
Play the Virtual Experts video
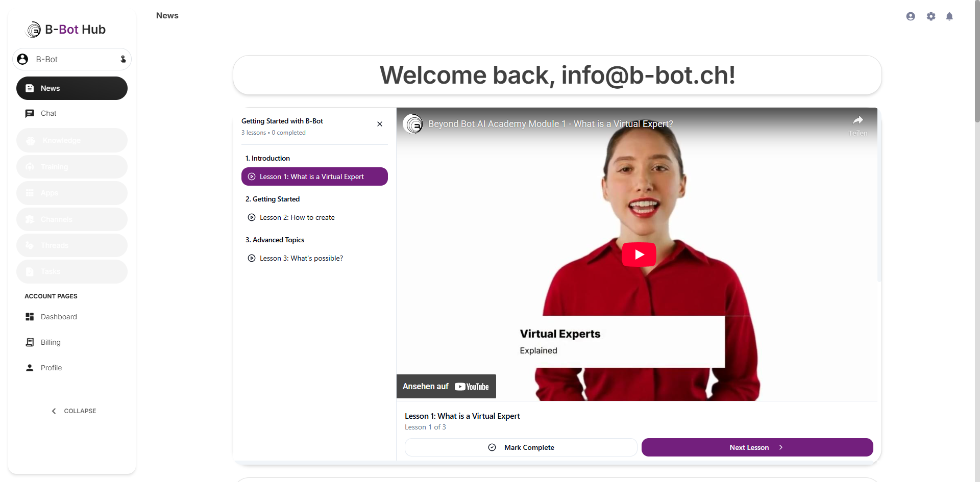pos(639,255)
